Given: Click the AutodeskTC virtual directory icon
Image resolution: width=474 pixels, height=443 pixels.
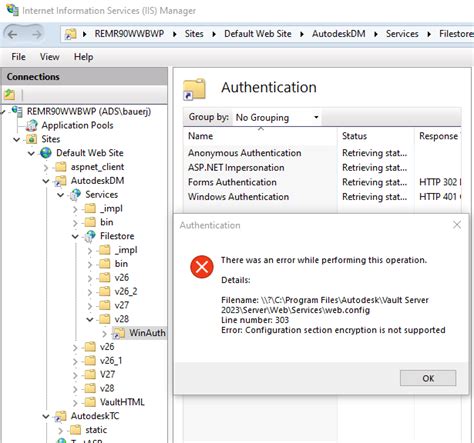Looking at the screenshot, I should [60, 416].
